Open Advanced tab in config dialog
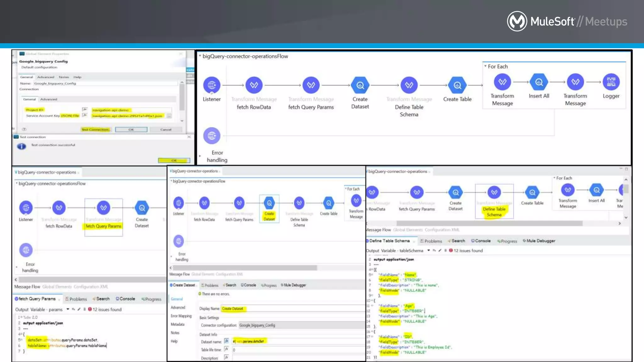 tap(46, 77)
